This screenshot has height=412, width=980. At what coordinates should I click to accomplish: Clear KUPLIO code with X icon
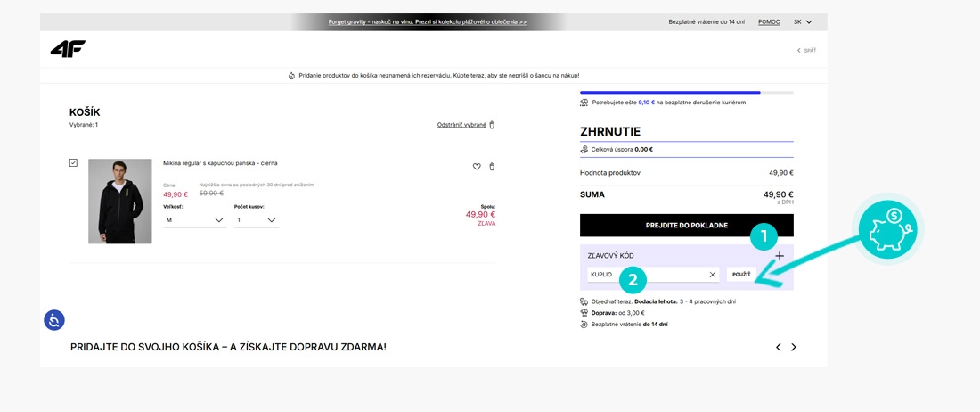pyautogui.click(x=713, y=275)
